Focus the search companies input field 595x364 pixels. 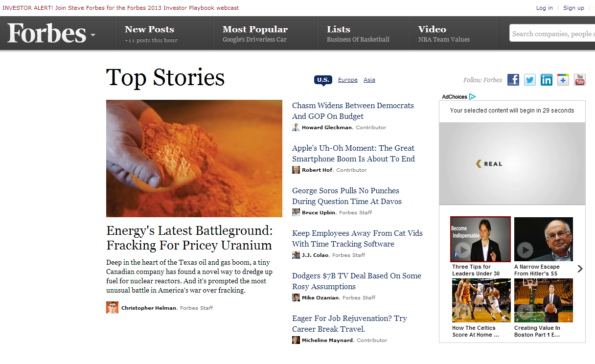[552, 33]
